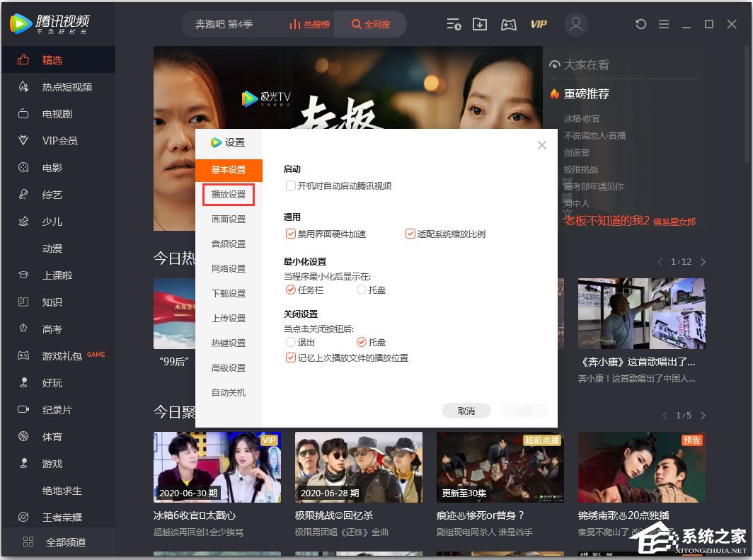Open the download manager icon
The image size is (753, 560).
pyautogui.click(x=481, y=24)
